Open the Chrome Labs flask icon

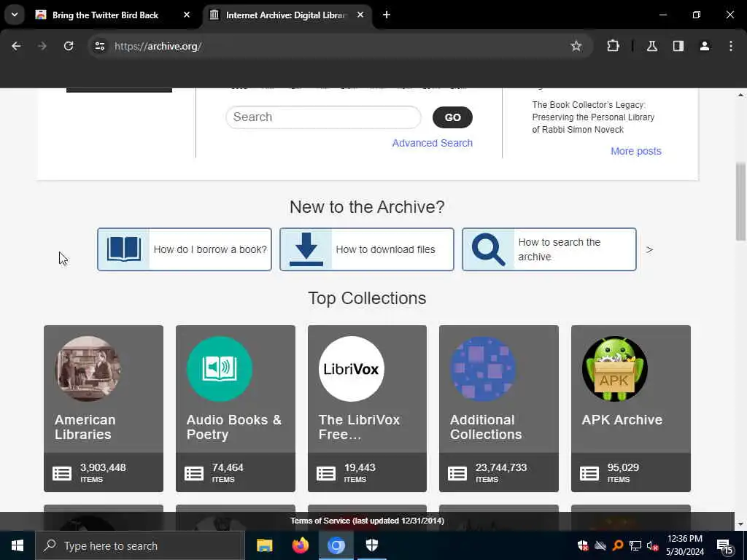pyautogui.click(x=651, y=46)
